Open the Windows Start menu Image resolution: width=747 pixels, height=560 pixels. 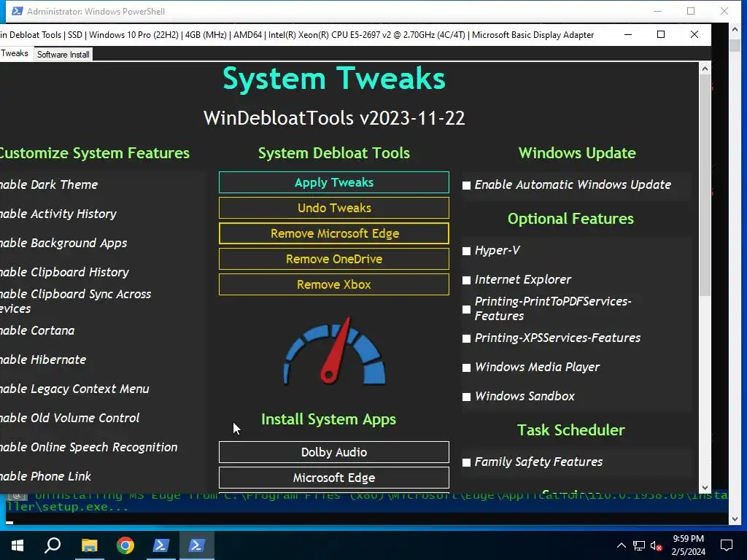click(18, 545)
